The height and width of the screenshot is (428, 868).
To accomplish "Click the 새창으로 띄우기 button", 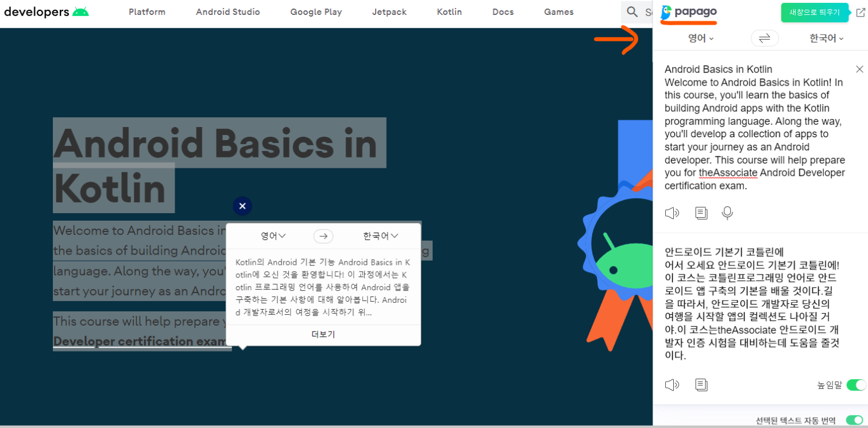I will (x=815, y=12).
